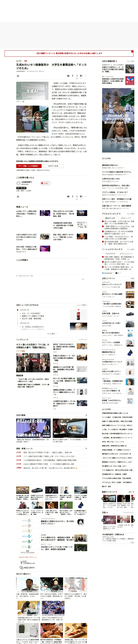Click Hatena B! icon under the headline
Image resolution: width=138 pixels, height=644 pixels.
coord(81,76)
